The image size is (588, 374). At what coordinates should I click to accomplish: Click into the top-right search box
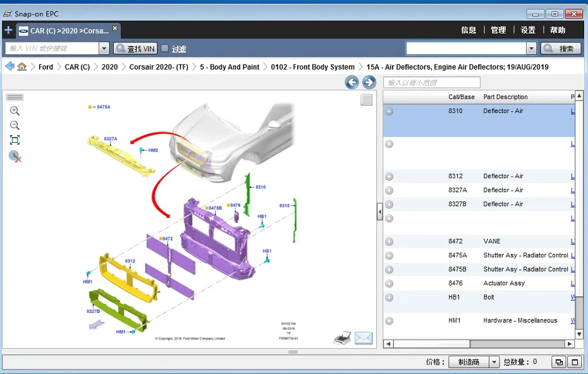coord(466,48)
